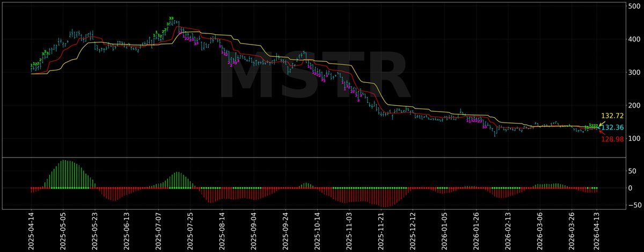This screenshot has height=252, width=644.
Task: Select the 2025-07-25 date label
Action: point(189,230)
